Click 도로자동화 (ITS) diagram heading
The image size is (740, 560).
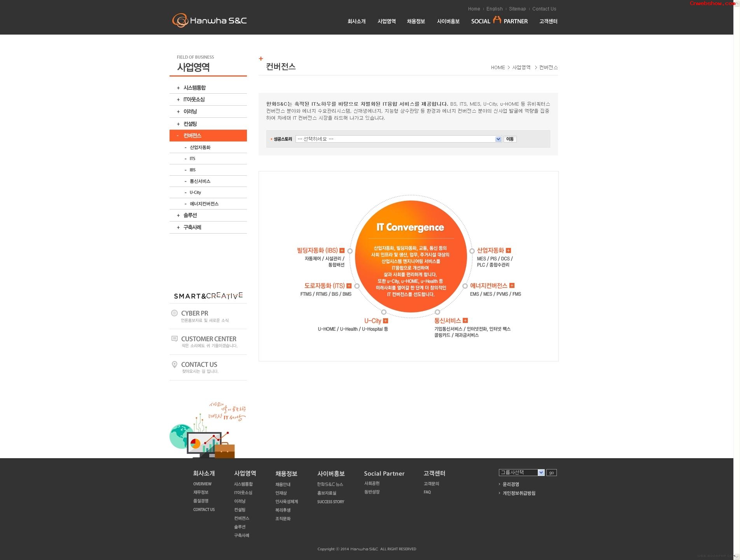[324, 286]
